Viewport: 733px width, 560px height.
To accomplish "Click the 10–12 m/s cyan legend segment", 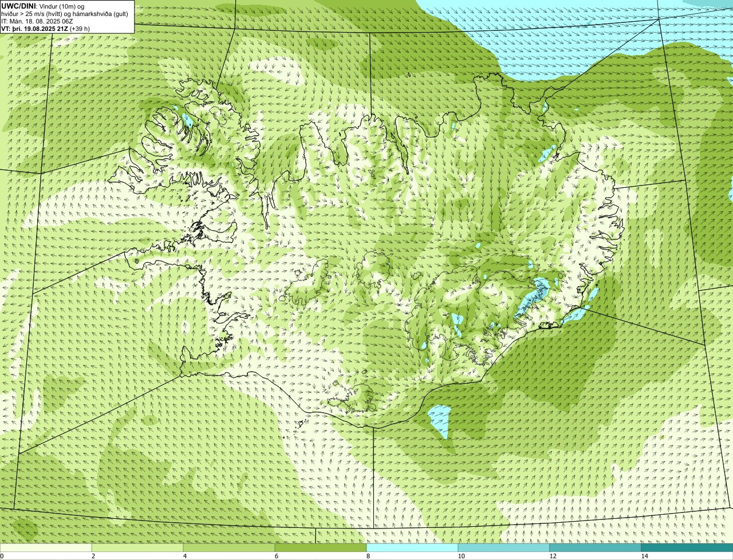I will (504, 547).
